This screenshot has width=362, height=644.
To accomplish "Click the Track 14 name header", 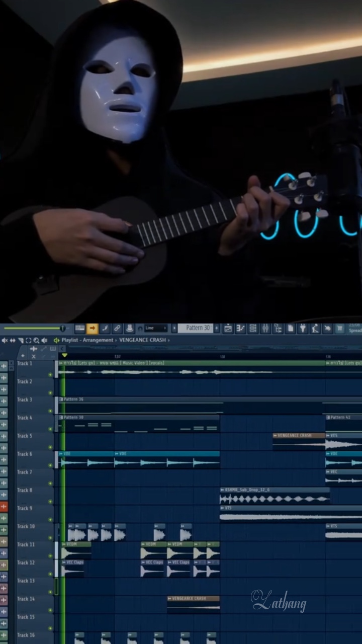I will pyautogui.click(x=26, y=599).
